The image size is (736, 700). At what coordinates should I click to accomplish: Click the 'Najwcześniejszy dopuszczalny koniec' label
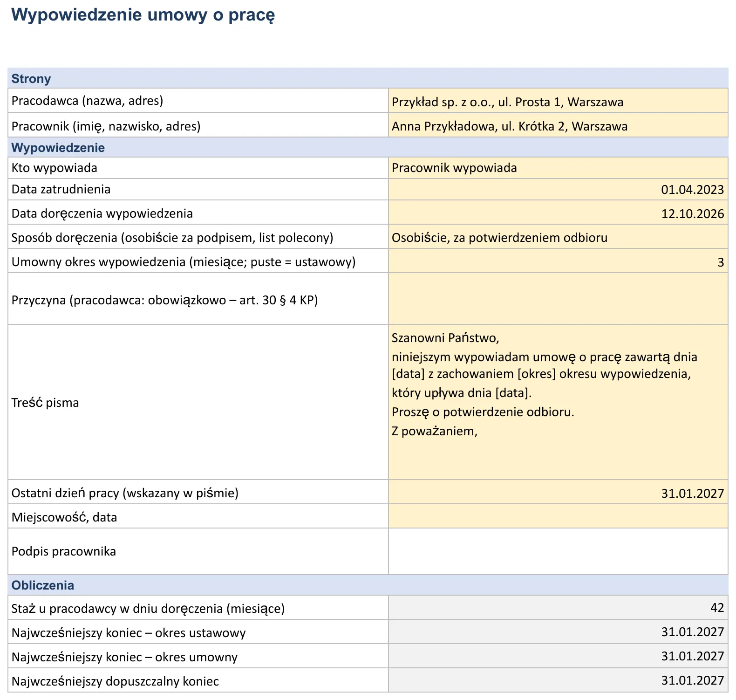pos(115,681)
